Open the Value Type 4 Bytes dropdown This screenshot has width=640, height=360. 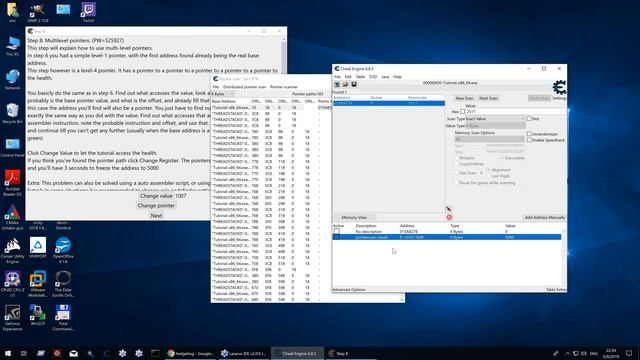tap(495, 126)
